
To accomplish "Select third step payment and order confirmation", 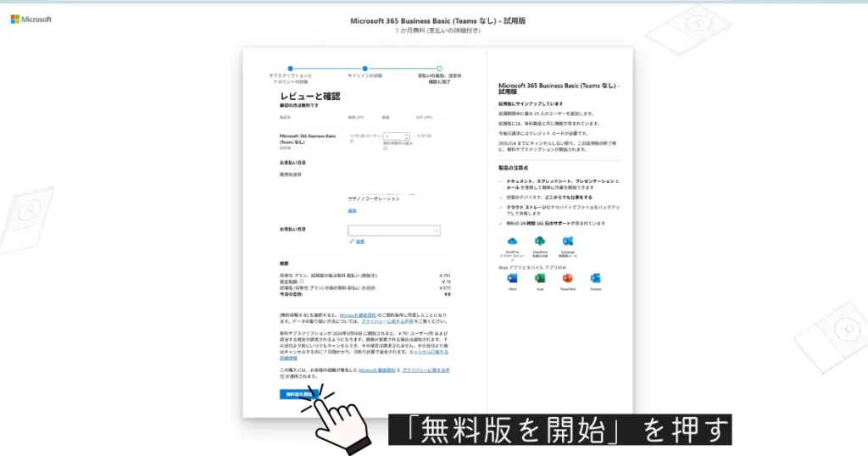I will (x=439, y=69).
